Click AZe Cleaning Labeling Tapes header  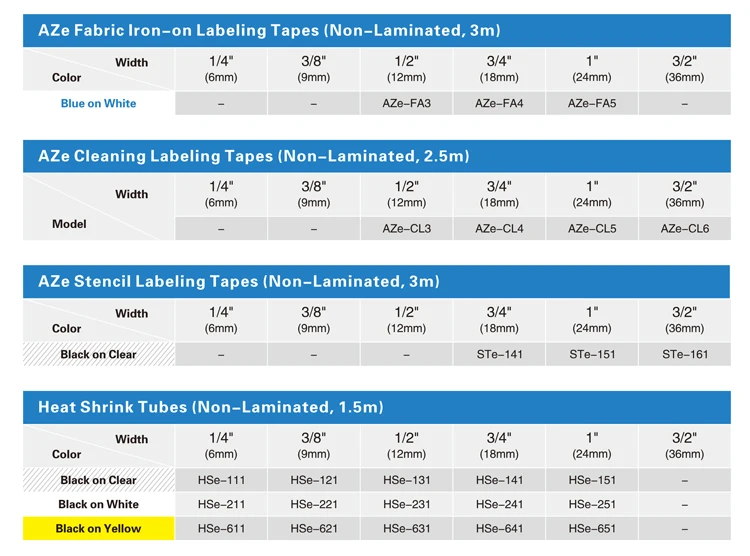pos(377,156)
